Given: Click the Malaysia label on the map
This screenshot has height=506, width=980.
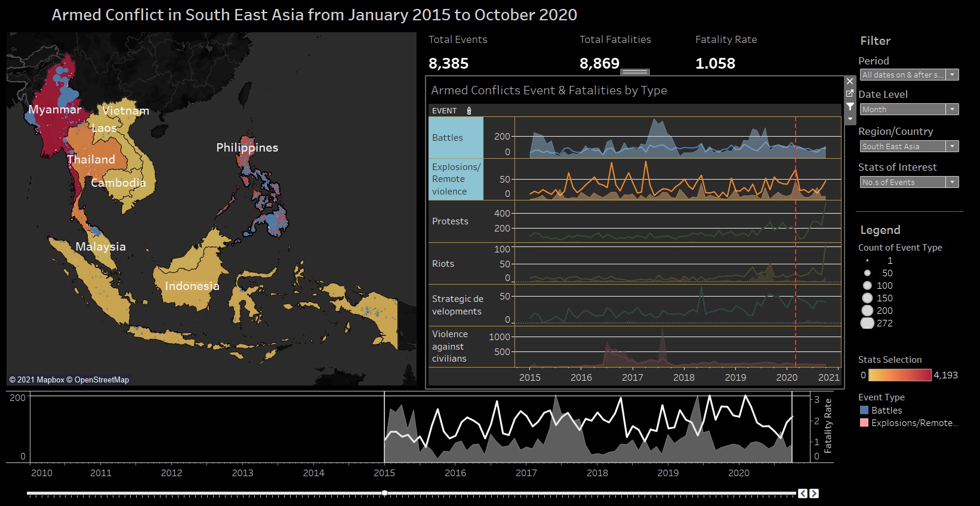Looking at the screenshot, I should [x=100, y=246].
